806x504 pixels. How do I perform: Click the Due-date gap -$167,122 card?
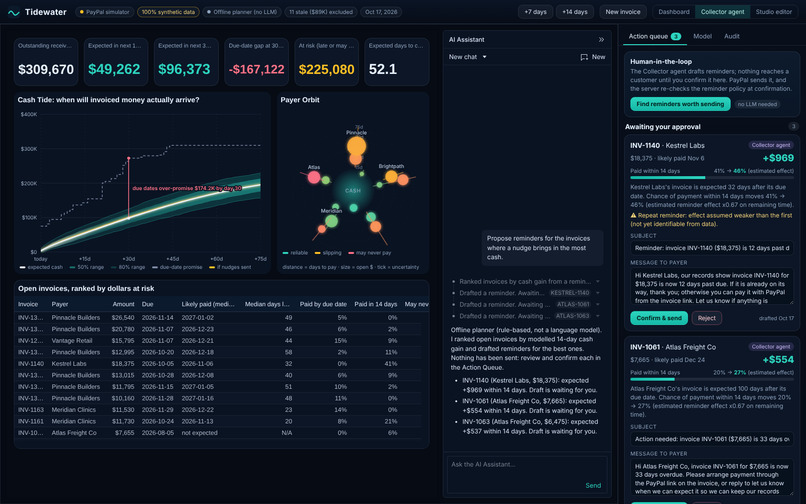(256, 62)
